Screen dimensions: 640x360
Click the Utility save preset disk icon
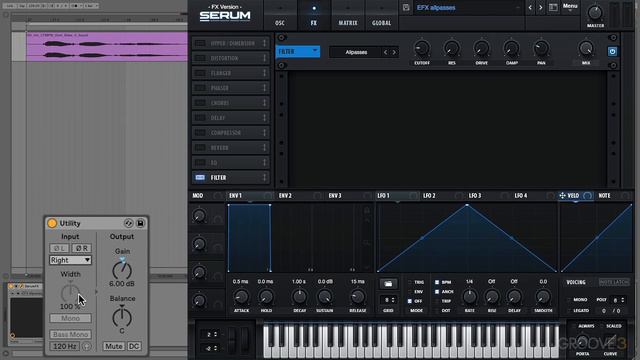tap(140, 223)
